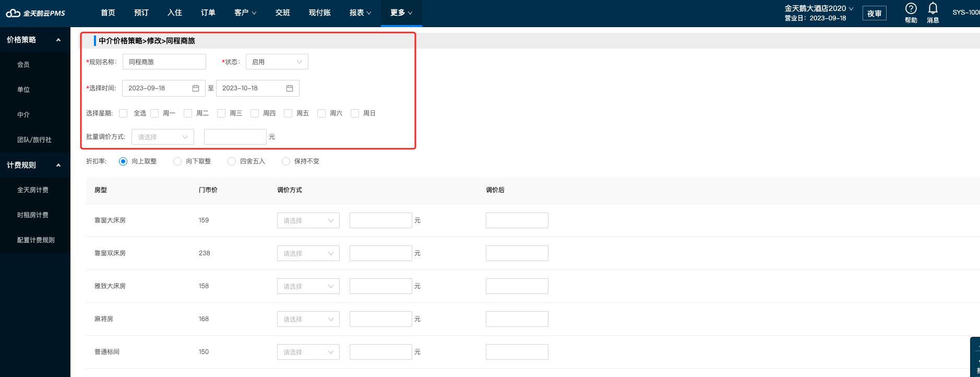Check the 周四 checkbox

255,113
